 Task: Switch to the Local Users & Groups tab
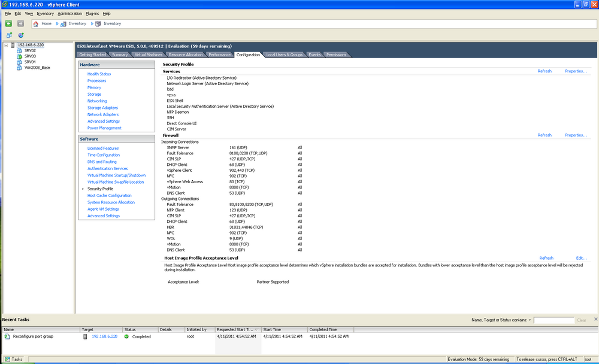284,55
